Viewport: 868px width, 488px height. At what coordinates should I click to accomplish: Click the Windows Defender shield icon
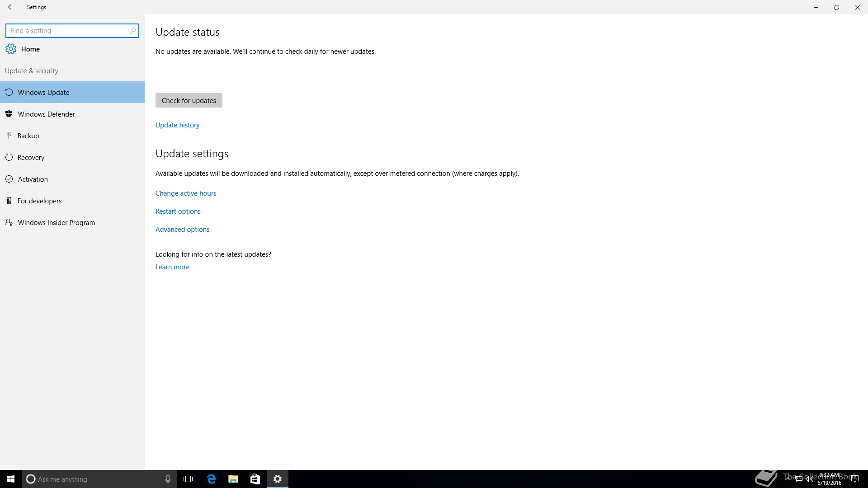point(9,114)
